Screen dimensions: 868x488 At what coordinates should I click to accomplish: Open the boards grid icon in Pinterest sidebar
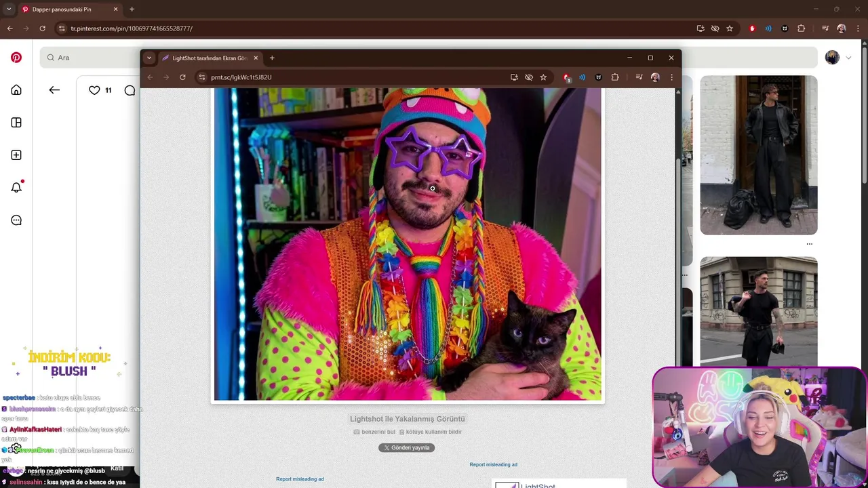16,123
